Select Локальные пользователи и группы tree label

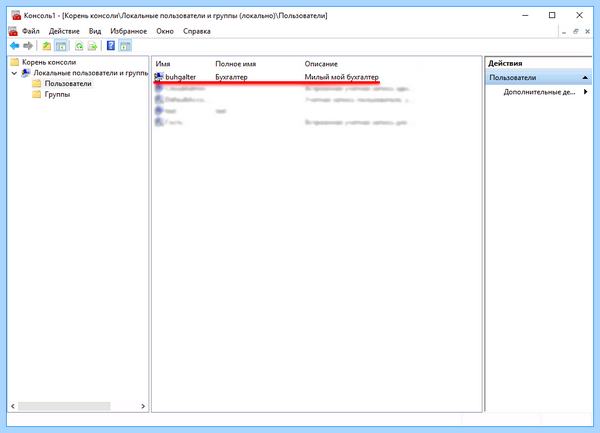pyautogui.click(x=91, y=73)
